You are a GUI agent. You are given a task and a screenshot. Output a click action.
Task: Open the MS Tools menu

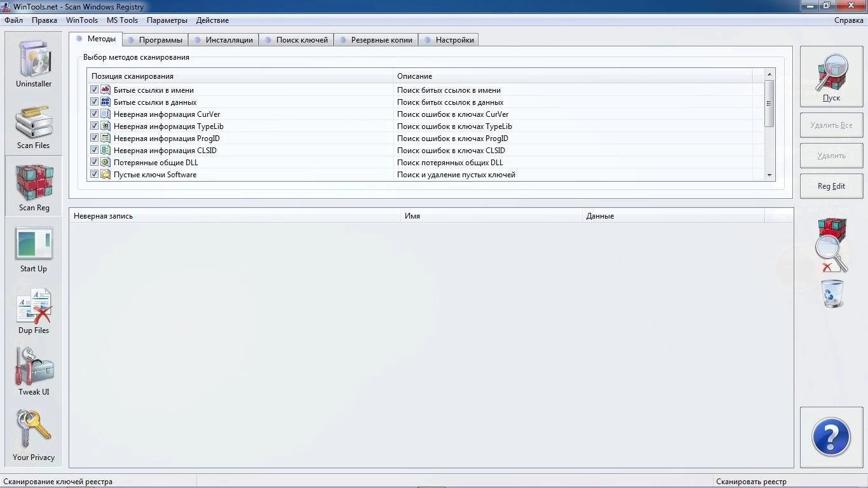pyautogui.click(x=122, y=20)
